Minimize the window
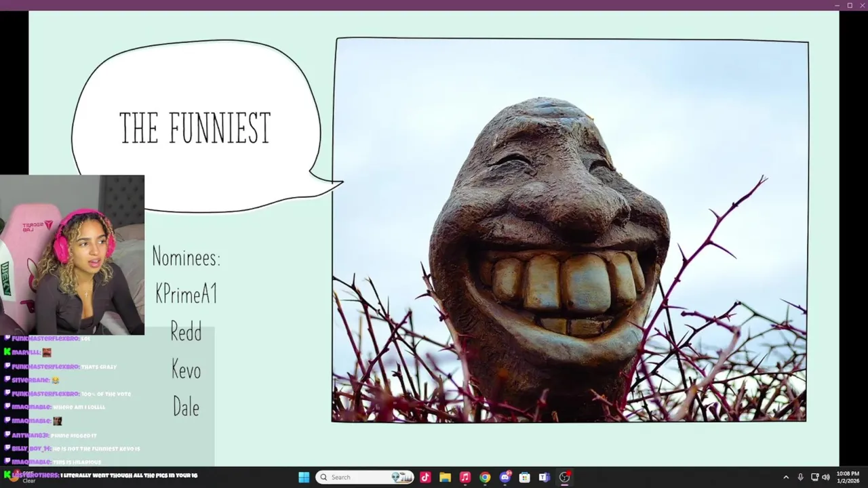Screen dimensions: 868x488 [x=837, y=5]
